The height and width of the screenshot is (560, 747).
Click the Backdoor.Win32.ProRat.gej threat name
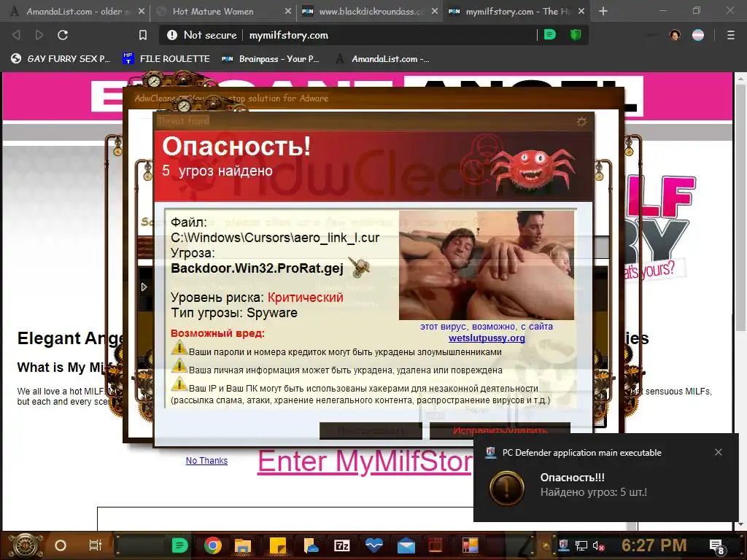tap(257, 268)
